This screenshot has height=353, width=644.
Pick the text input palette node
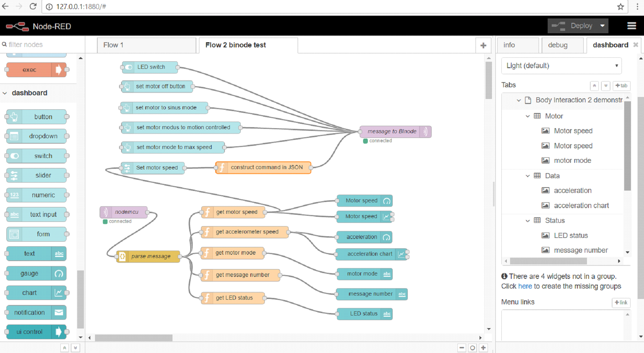[x=36, y=214]
